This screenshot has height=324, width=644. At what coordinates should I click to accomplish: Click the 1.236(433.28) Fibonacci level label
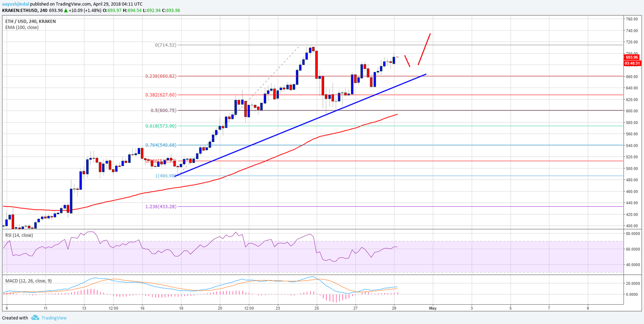point(161,207)
